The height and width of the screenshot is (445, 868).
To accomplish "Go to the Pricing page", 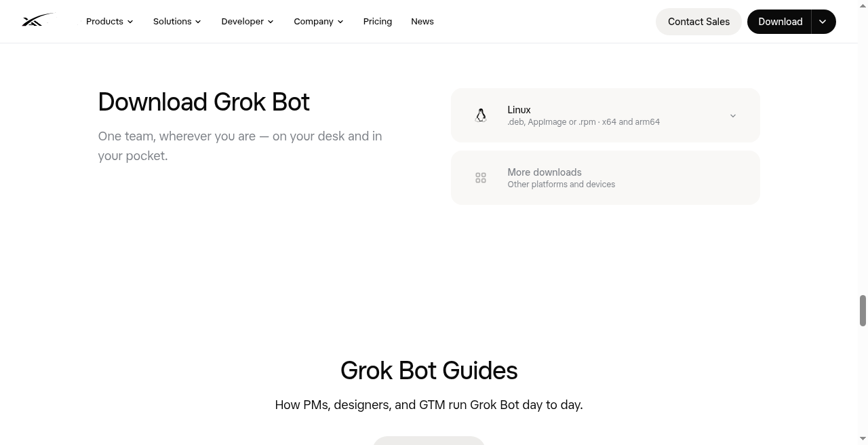I will click(x=378, y=22).
